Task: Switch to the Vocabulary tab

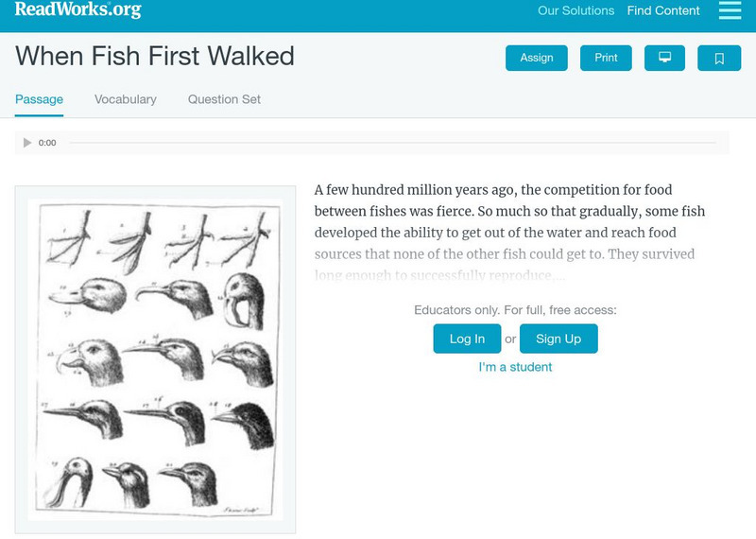Action: tap(126, 99)
